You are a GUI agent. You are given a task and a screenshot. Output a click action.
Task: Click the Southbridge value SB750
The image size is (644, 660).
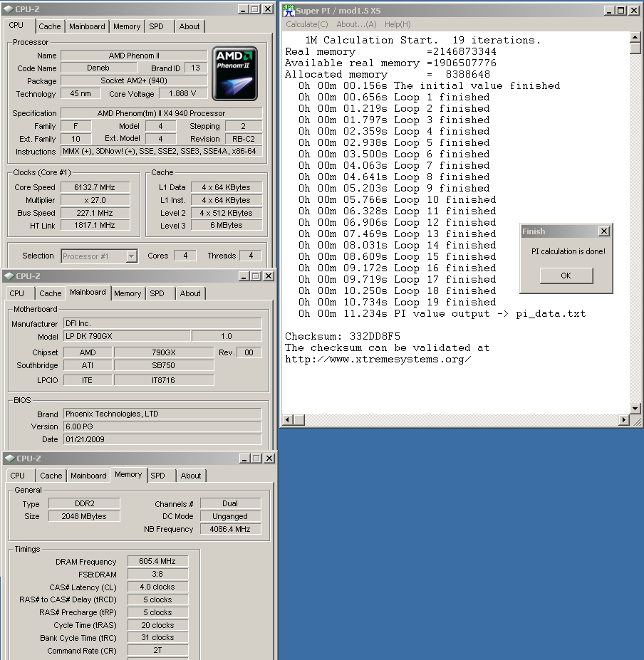[163, 365]
